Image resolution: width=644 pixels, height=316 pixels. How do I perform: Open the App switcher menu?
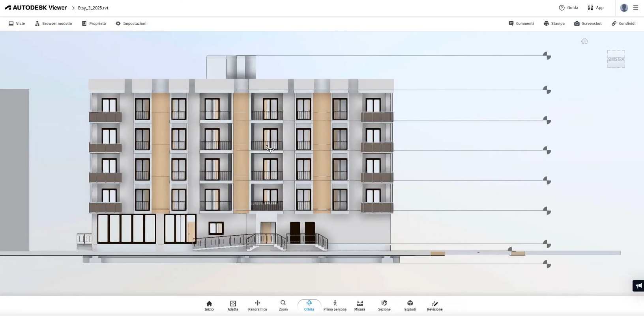(x=596, y=8)
